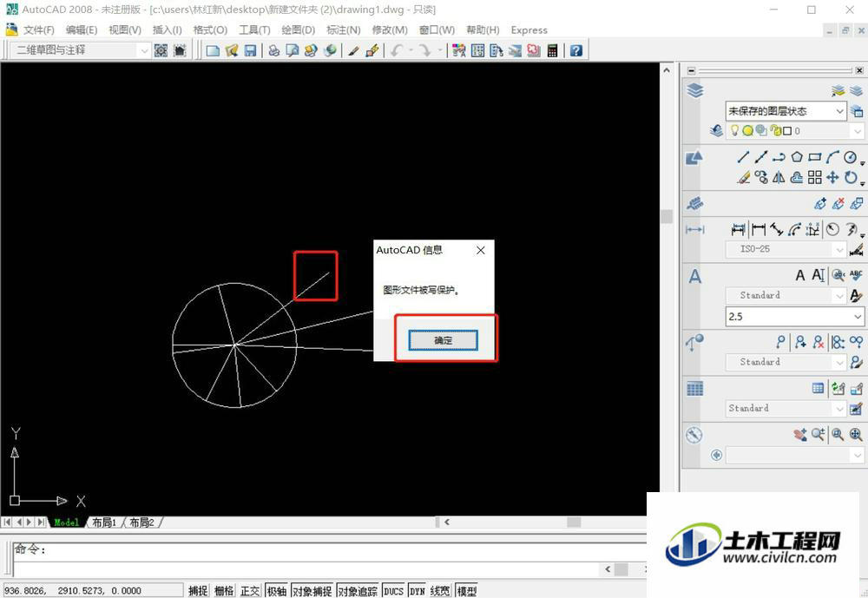Select the Rotate tool icon

[x=851, y=177]
